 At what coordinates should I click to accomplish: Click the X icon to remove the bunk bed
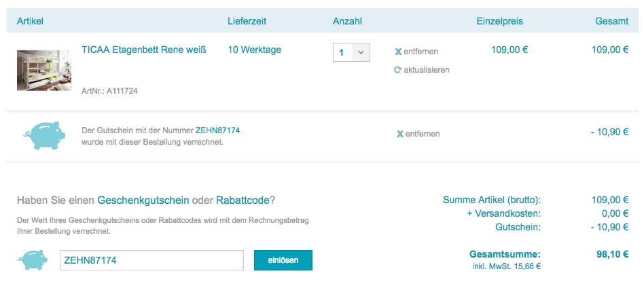(x=398, y=52)
